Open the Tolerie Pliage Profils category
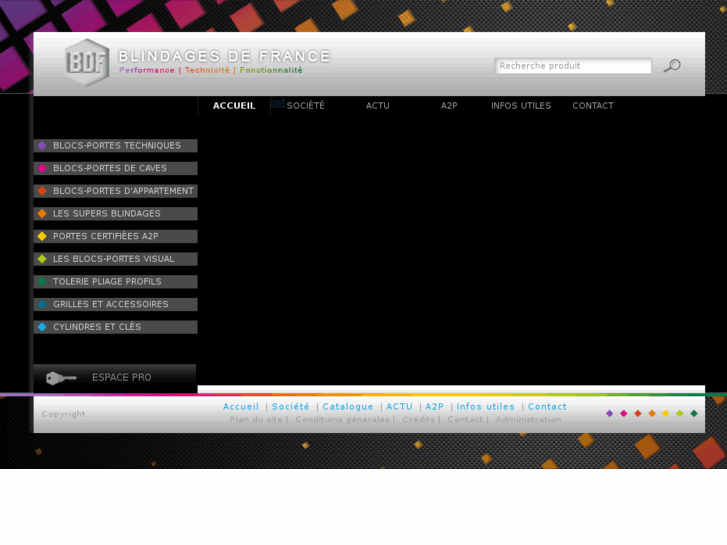 [107, 282]
